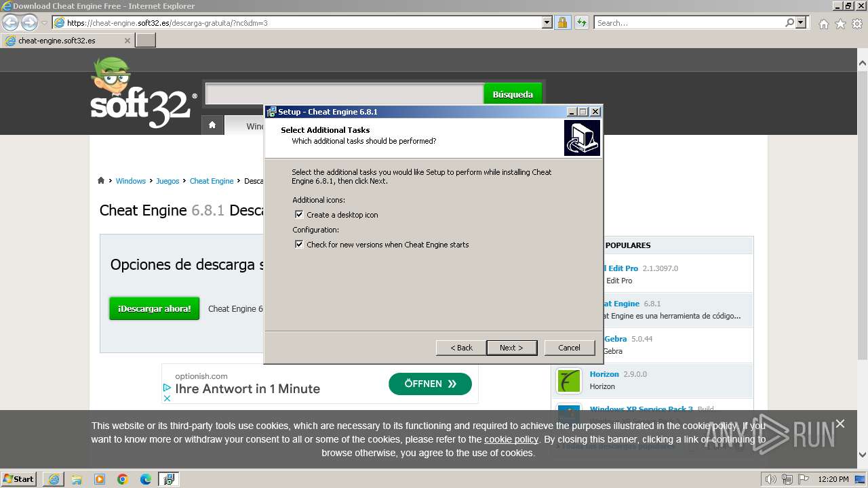Close the cheat-engine.soft32.es tab

[x=127, y=41]
